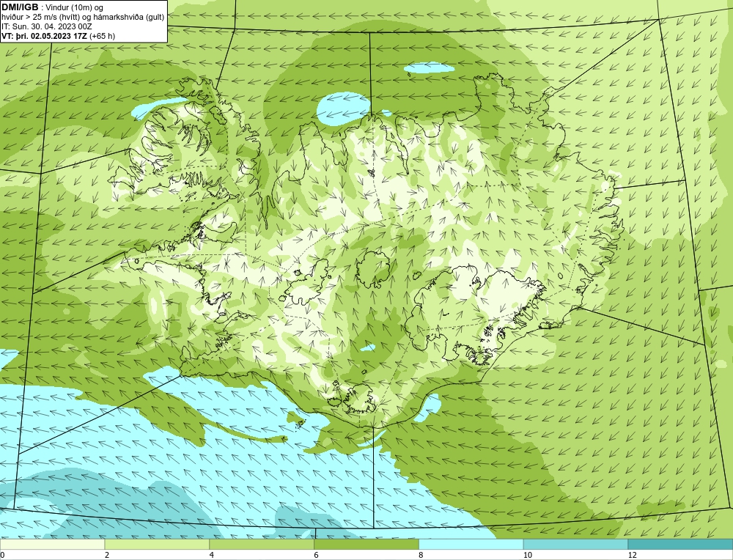Click the scale label '6'
733x560 pixels.
tap(317, 555)
